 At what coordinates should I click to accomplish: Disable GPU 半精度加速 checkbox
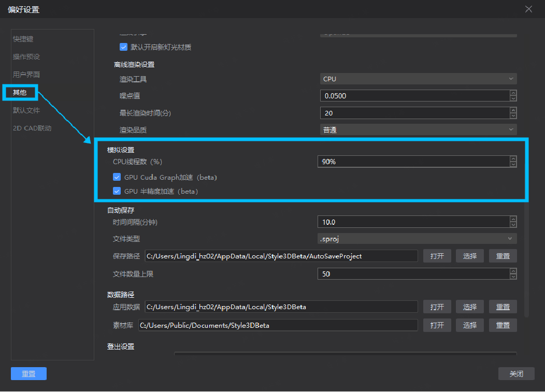pyautogui.click(x=117, y=191)
